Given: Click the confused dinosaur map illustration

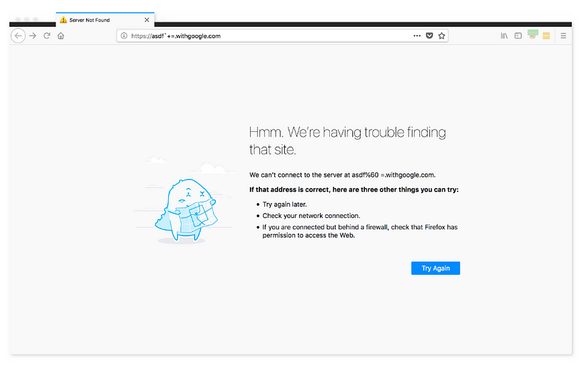Looking at the screenshot, I should pyautogui.click(x=186, y=210).
